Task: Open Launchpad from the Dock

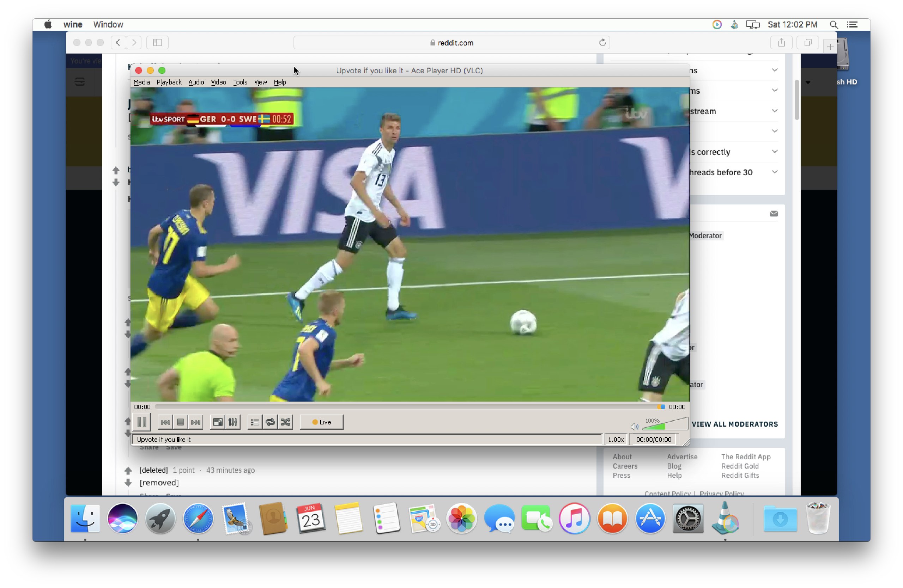Action: [160, 518]
